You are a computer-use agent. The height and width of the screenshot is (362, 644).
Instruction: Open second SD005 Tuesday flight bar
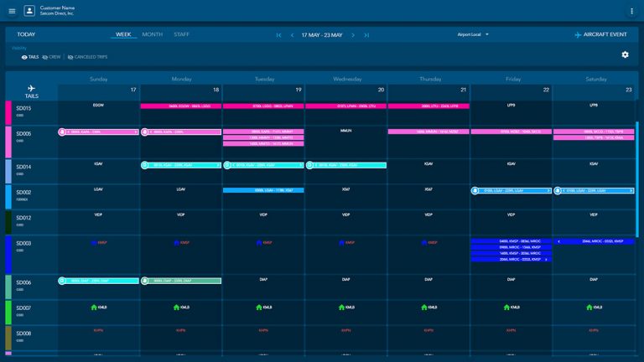pyautogui.click(x=263, y=138)
